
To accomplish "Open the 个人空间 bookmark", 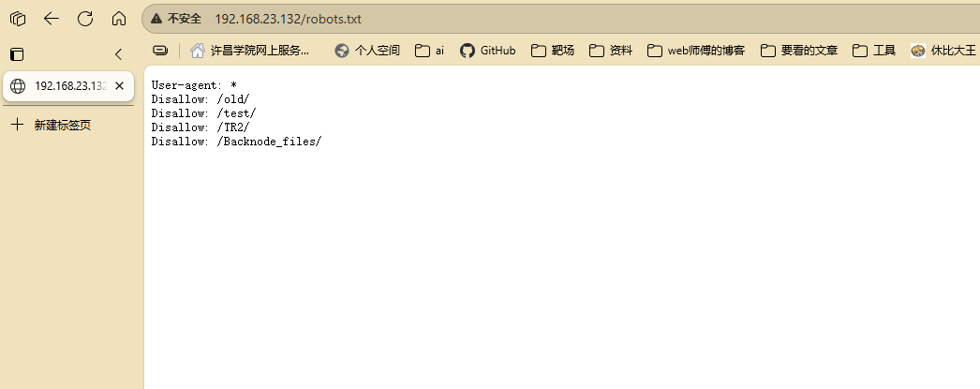I will (x=367, y=51).
